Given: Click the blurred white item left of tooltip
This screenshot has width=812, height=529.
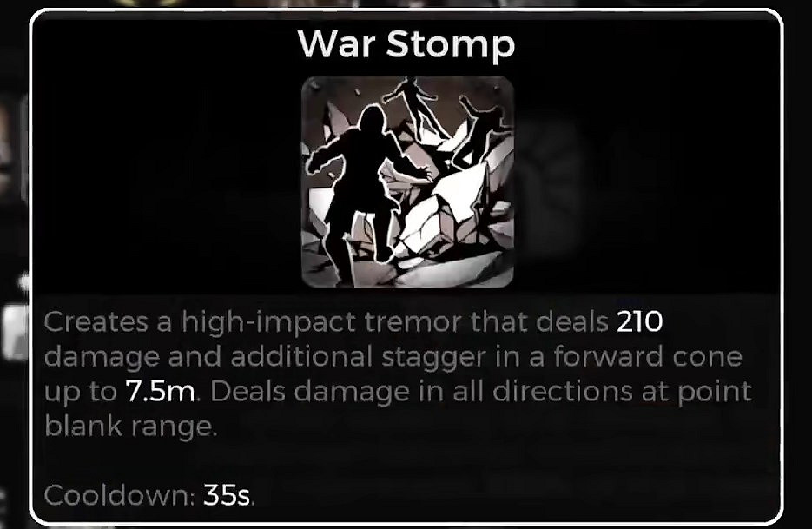Looking at the screenshot, I should [15, 332].
